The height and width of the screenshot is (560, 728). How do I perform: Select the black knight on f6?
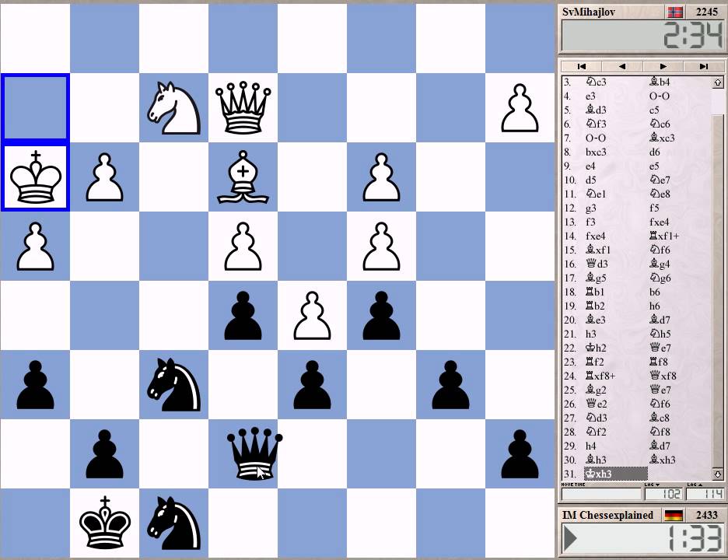[x=173, y=385]
